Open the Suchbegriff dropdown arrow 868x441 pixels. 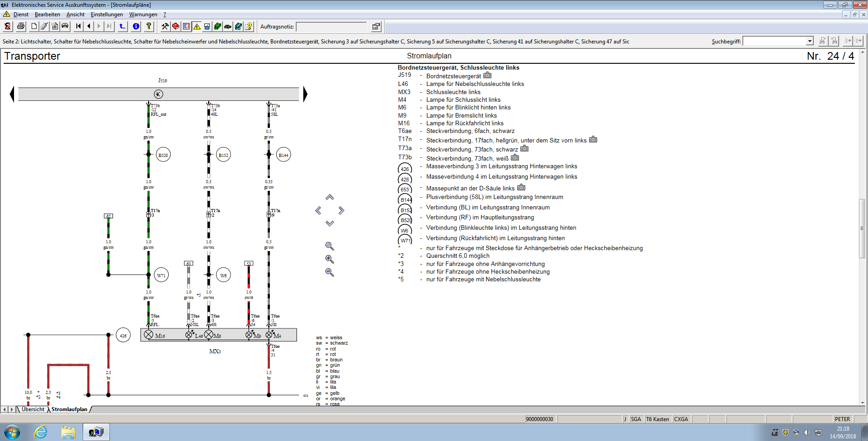tap(810, 41)
